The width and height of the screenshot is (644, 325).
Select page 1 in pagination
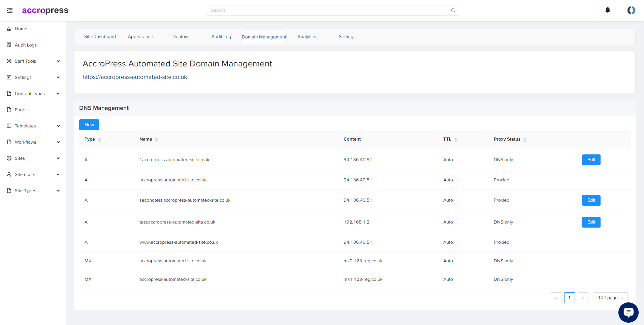(x=570, y=298)
